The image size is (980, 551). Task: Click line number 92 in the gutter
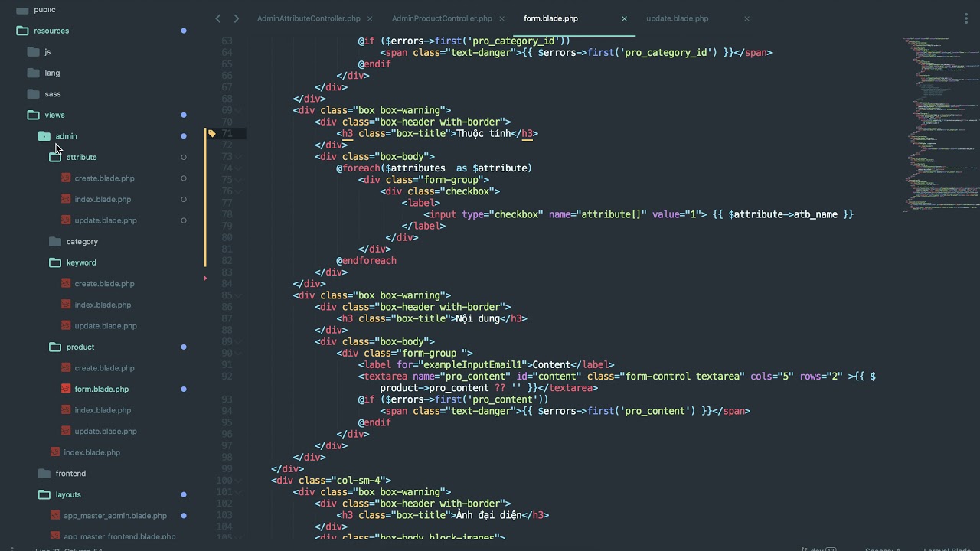tap(227, 377)
